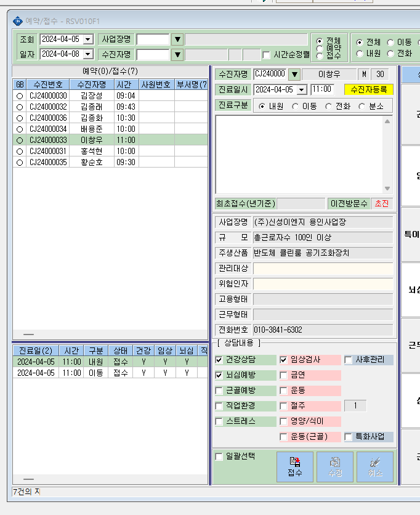Uncheck the 건강상담 checkbox
Image resolution: width=420 pixels, height=515 pixels.
(x=219, y=360)
